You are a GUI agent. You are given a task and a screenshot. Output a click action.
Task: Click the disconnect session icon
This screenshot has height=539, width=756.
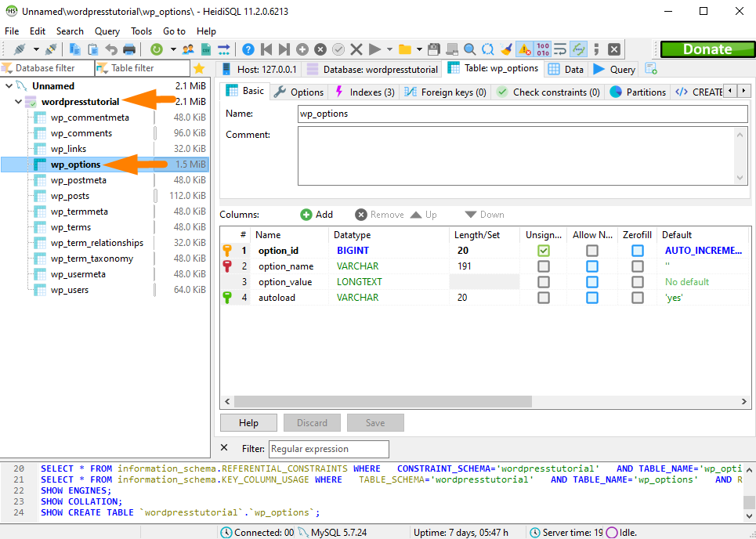point(51,49)
